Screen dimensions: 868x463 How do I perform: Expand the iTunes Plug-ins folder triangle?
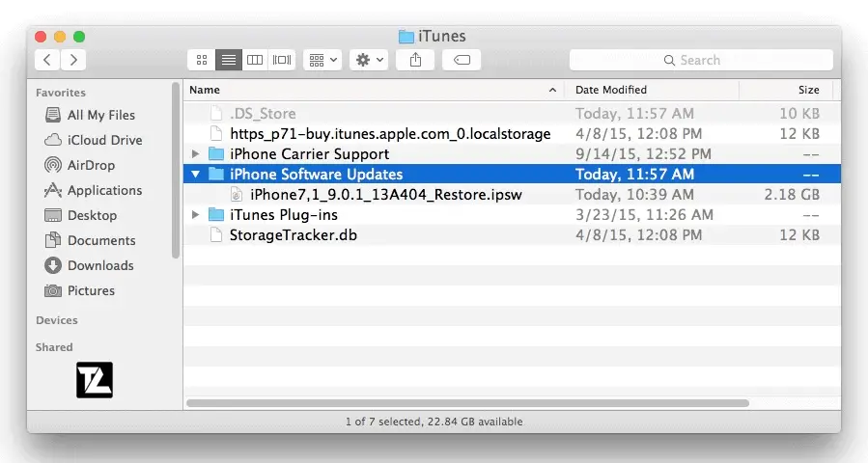point(195,215)
